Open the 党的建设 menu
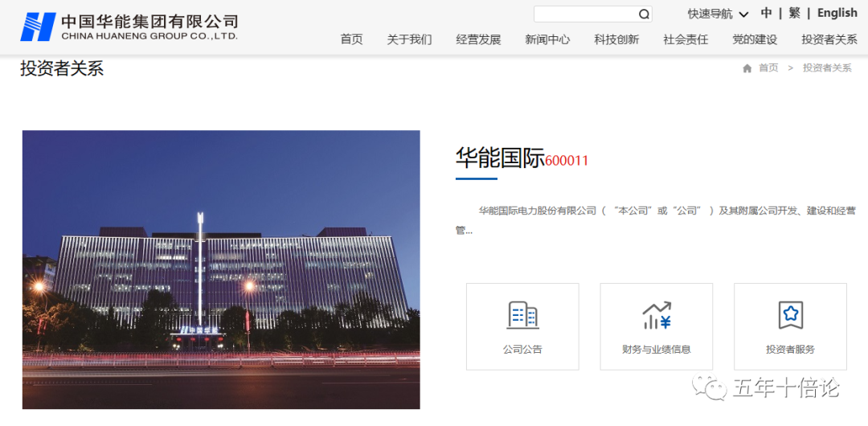 click(755, 39)
